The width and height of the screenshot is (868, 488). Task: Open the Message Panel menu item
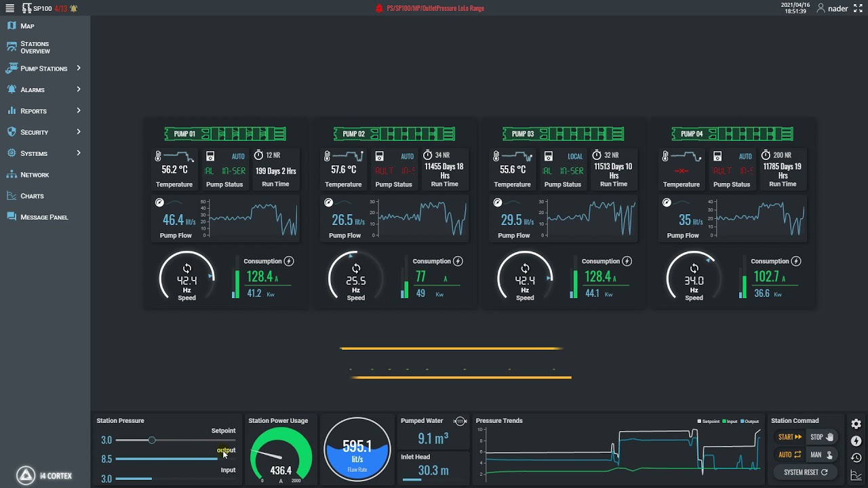[45, 217]
